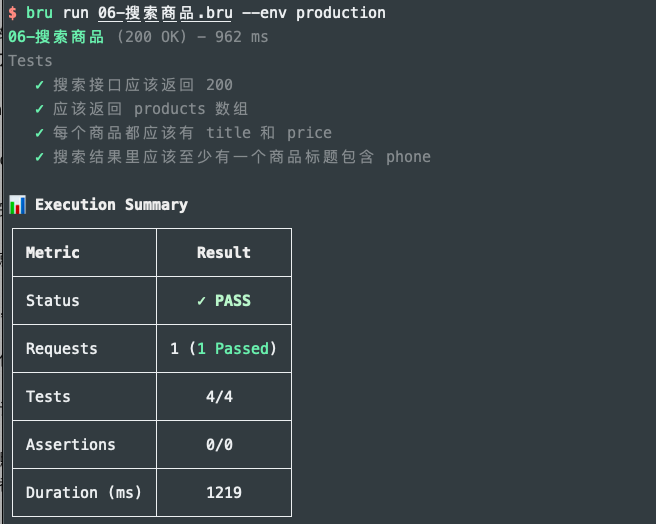Click the checkmark beside the title and price test
Screen dimensions: 656x524
(39, 133)
